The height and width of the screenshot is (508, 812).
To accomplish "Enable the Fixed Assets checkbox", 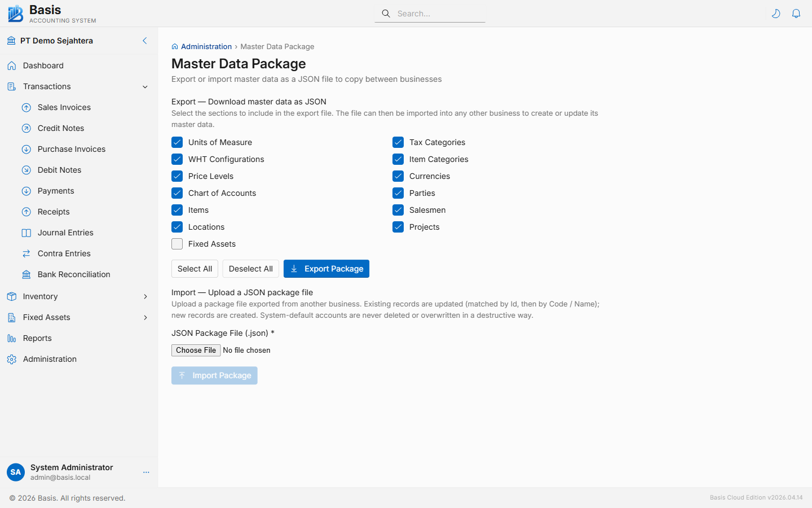I will pyautogui.click(x=177, y=244).
